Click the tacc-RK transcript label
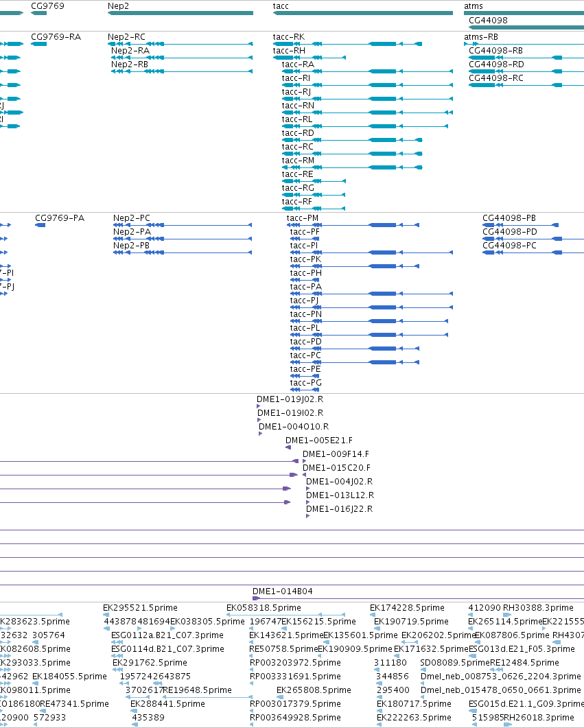Screen dimensions: 584x728 click(x=289, y=36)
